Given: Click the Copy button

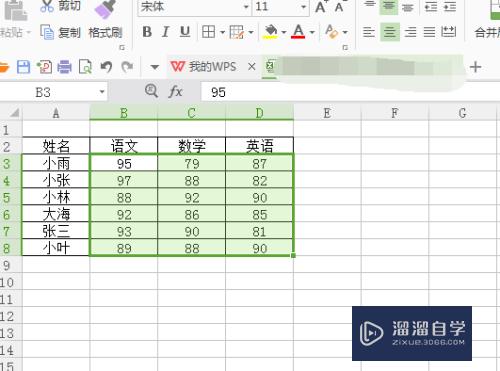Looking at the screenshot, I should pyautogui.click(x=61, y=32).
